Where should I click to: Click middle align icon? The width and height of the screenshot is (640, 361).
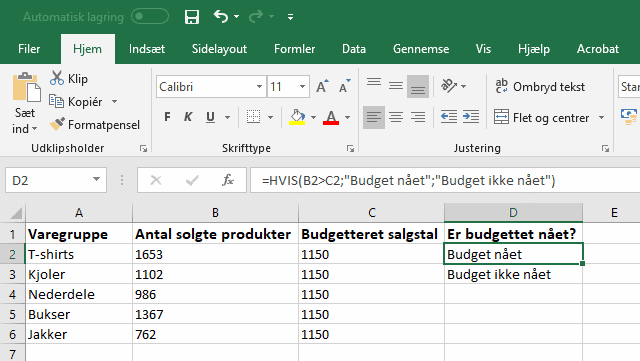(x=396, y=86)
